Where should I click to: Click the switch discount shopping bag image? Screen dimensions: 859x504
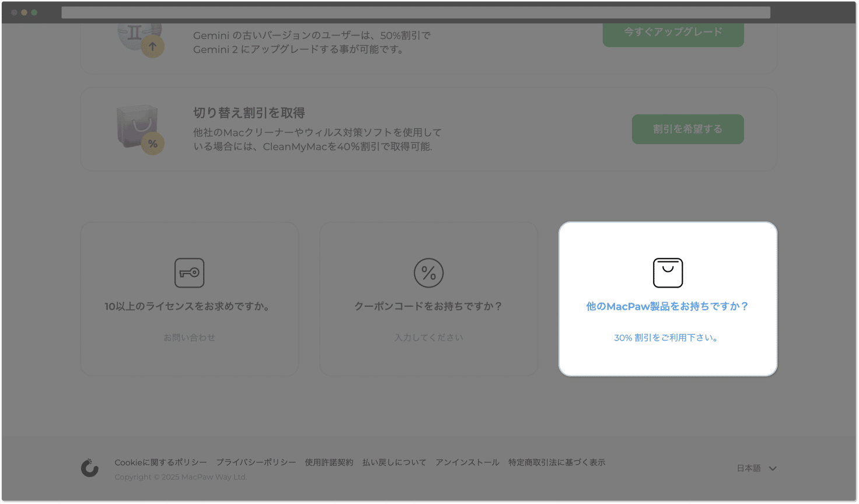point(140,129)
